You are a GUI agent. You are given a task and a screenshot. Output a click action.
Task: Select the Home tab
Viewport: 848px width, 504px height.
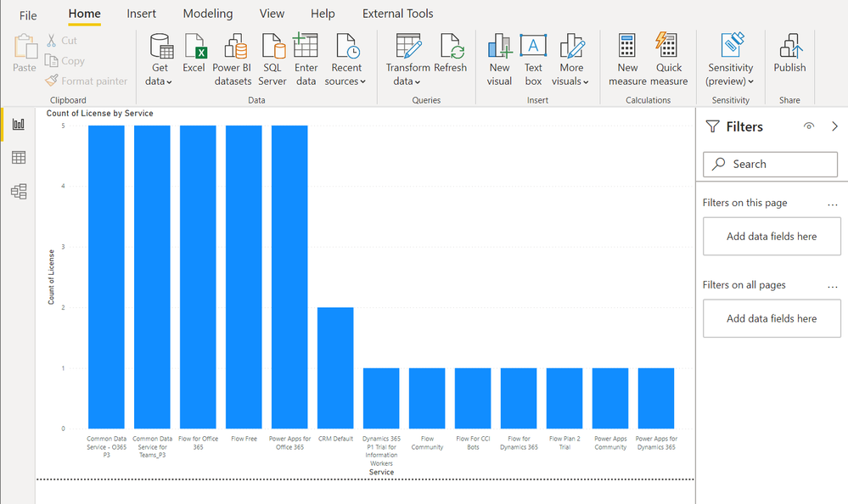click(84, 14)
